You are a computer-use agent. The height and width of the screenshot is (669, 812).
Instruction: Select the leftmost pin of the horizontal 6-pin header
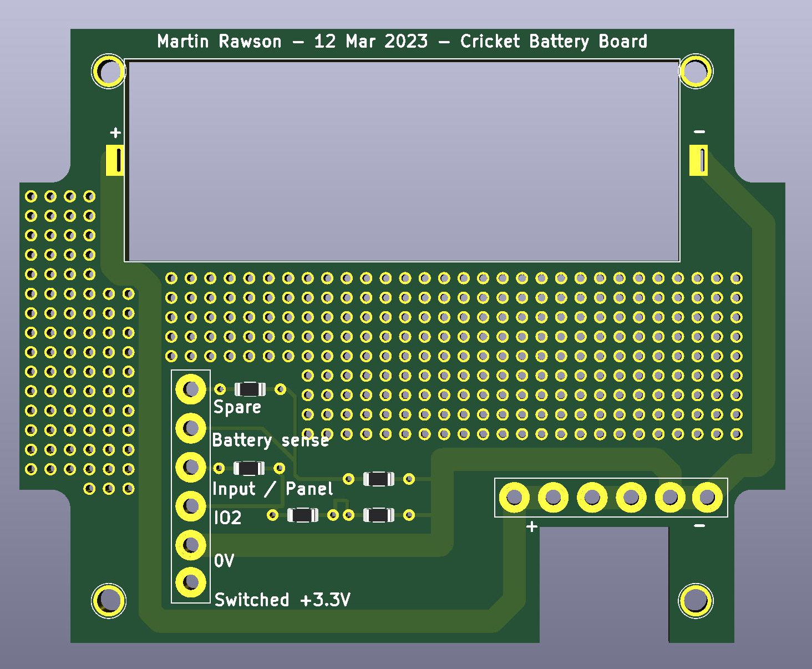tap(514, 497)
